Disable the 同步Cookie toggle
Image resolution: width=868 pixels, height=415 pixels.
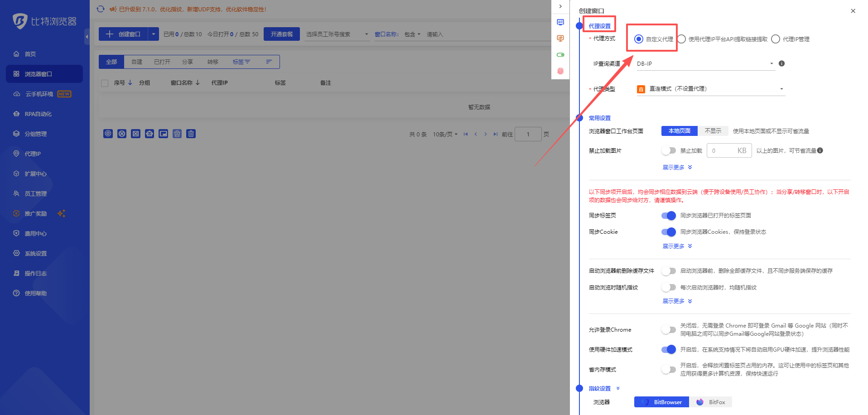(x=668, y=232)
